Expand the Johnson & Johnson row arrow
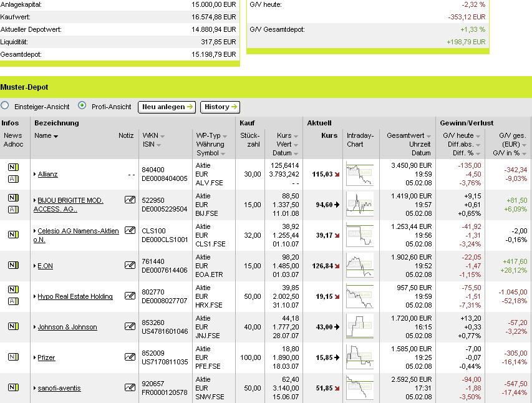This screenshot has width=532, height=403. point(34,327)
